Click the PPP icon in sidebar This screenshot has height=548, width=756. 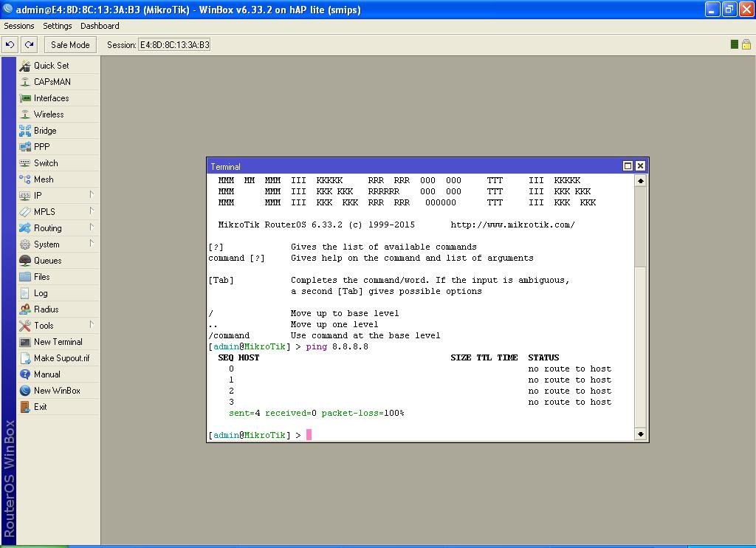[25, 147]
